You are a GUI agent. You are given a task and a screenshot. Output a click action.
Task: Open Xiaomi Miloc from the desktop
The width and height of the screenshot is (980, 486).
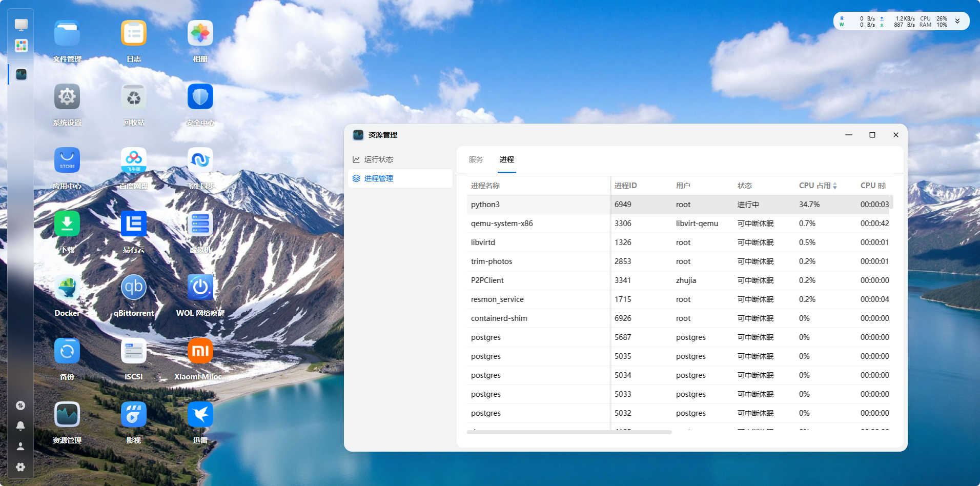pos(200,351)
